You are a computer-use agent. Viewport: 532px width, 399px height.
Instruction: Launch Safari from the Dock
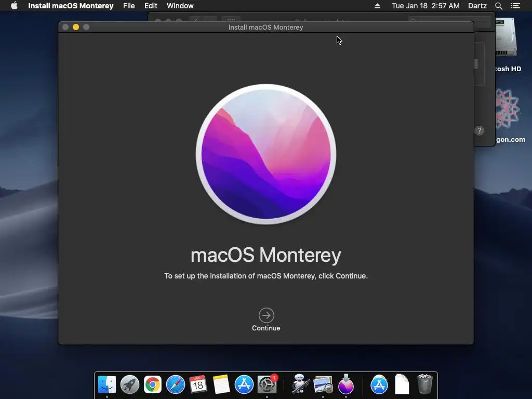[176, 385]
